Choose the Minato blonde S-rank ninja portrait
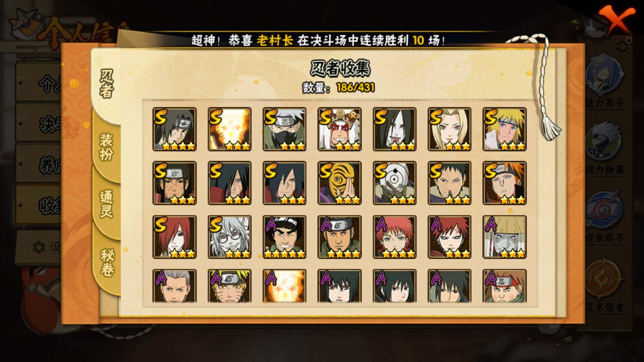The height and width of the screenshot is (362, 644). pos(504,129)
